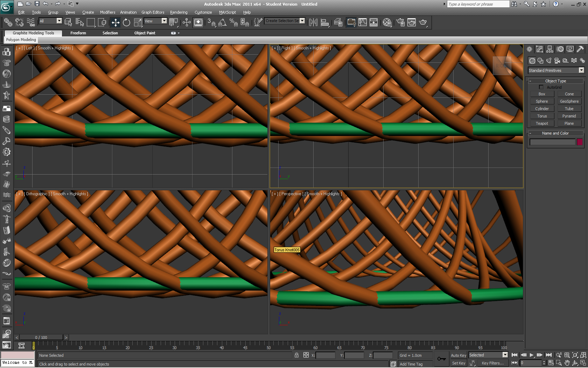Click the object color swatch
The image size is (588, 368).
tap(580, 142)
